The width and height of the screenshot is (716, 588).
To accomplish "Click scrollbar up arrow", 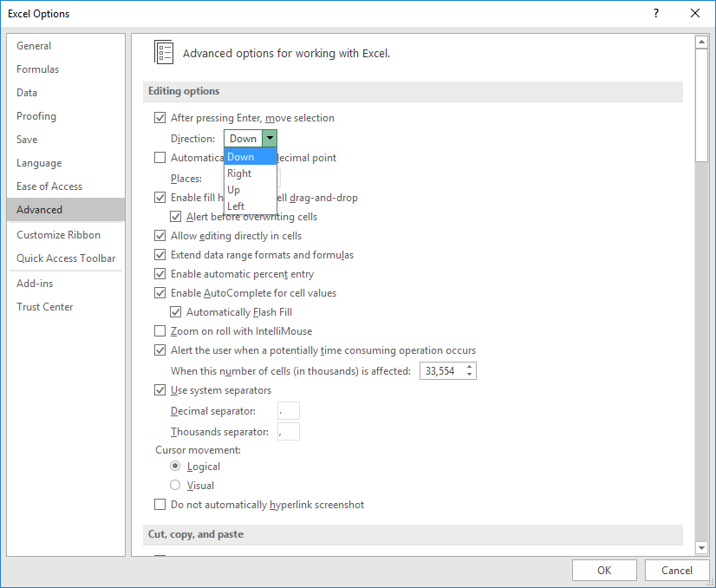I will tap(701, 42).
